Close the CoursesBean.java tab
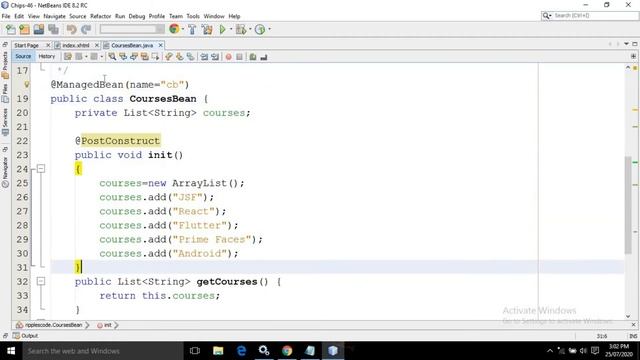Screen dimensions: 640x360 point(160,45)
